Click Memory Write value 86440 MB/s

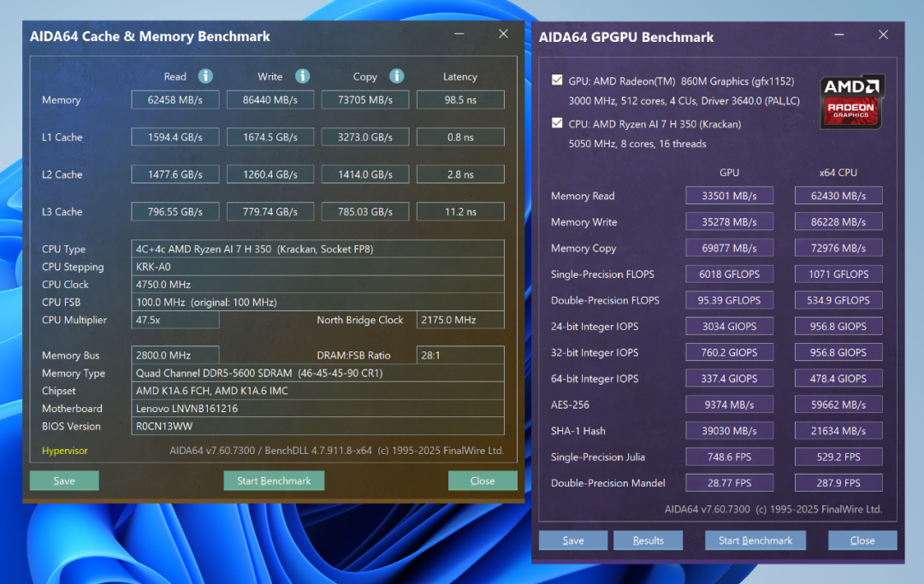(269, 100)
